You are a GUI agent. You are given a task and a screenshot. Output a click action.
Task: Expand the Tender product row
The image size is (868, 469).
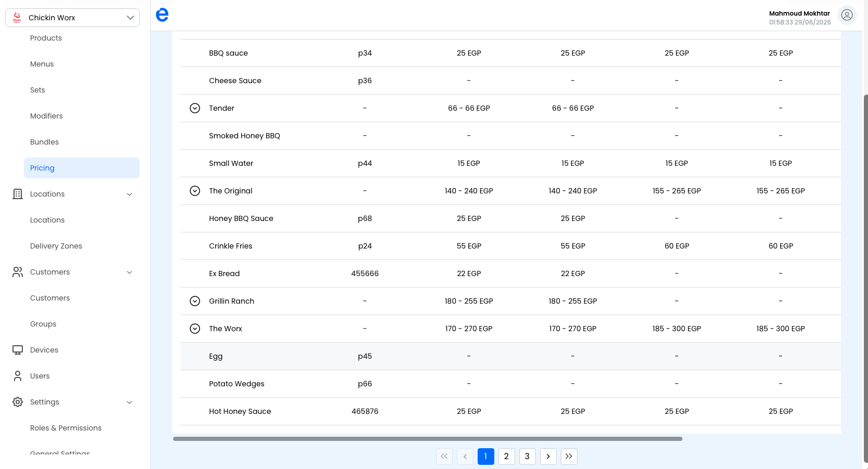[x=195, y=108]
